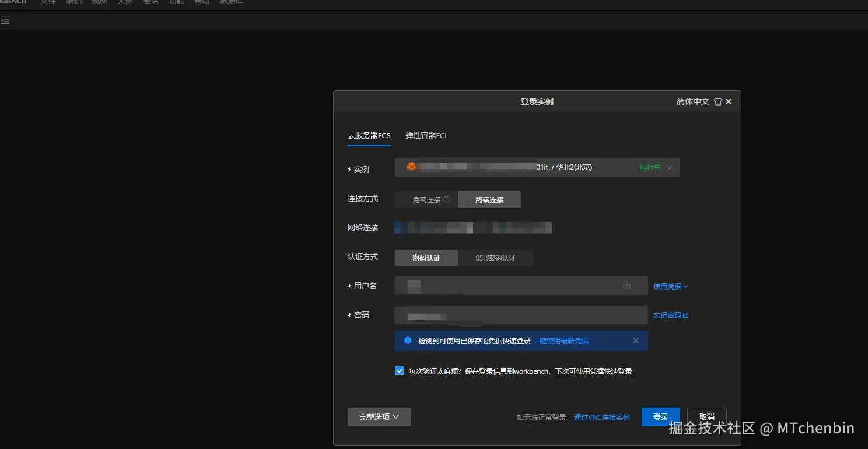Toggle the save login info checkbox
Viewport: 868px width, 449px height.
(x=400, y=370)
